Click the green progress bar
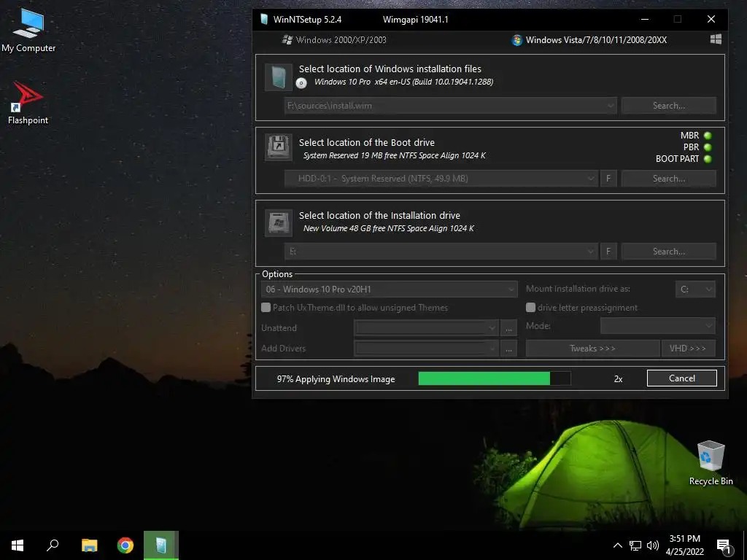This screenshot has height=560, width=747. pyautogui.click(x=495, y=378)
